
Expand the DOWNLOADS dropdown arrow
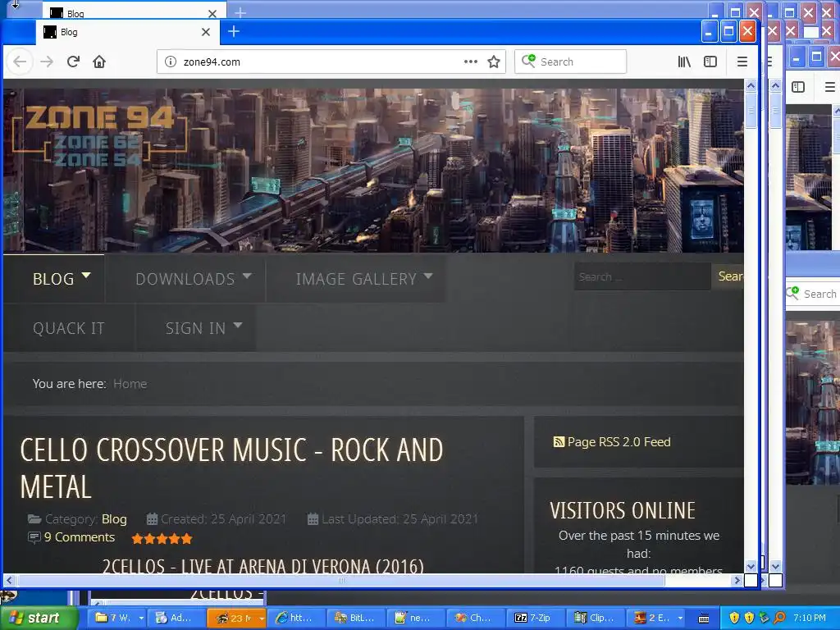click(x=246, y=276)
